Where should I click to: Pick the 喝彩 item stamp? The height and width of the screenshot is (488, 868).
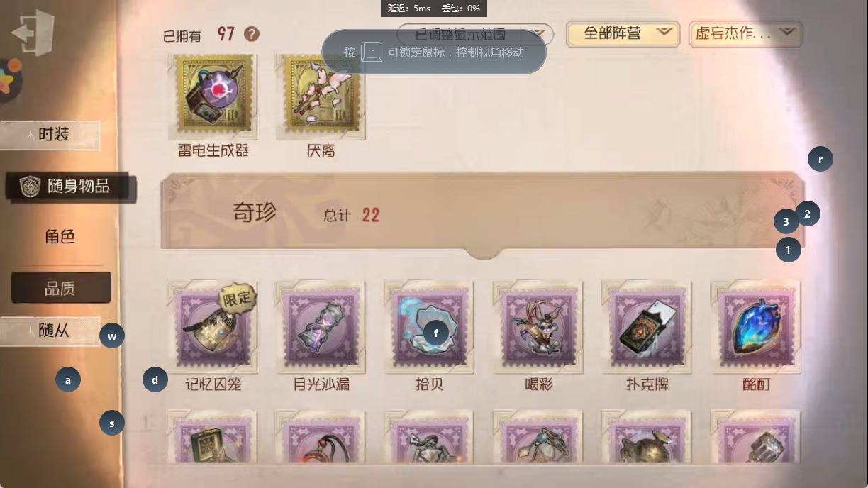pyautogui.click(x=538, y=326)
